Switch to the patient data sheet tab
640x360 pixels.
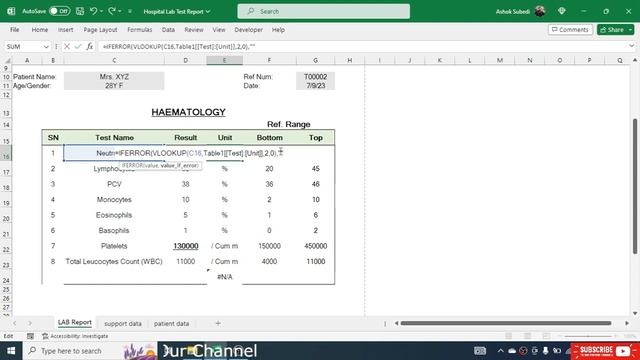[171, 324]
